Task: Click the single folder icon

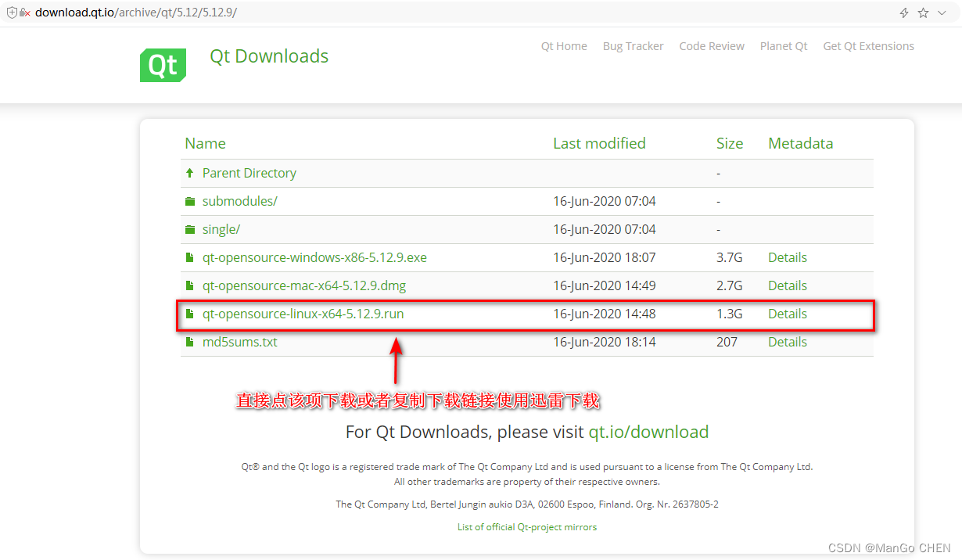Action: (x=189, y=229)
